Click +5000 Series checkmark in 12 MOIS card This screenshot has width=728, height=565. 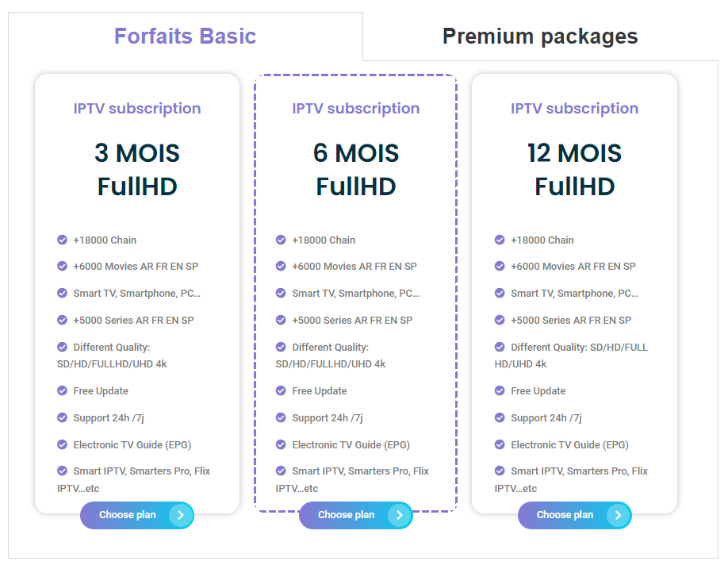(500, 320)
